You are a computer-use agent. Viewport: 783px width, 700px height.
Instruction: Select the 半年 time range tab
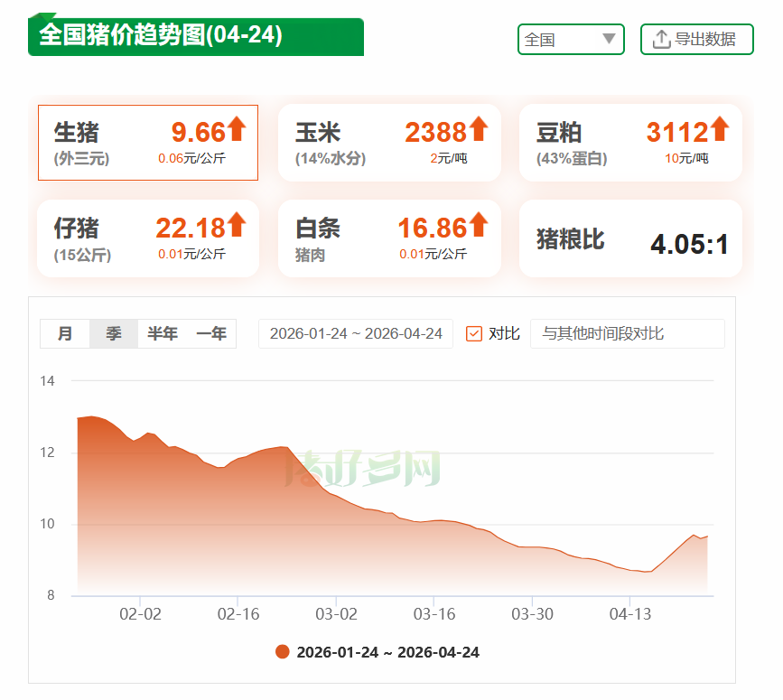click(163, 333)
